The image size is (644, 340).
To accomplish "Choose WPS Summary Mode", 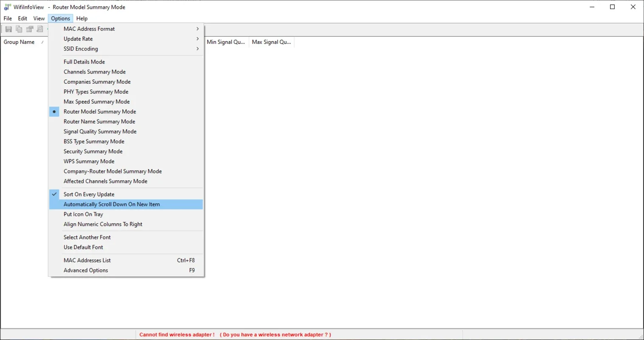I will (x=126, y=161).
